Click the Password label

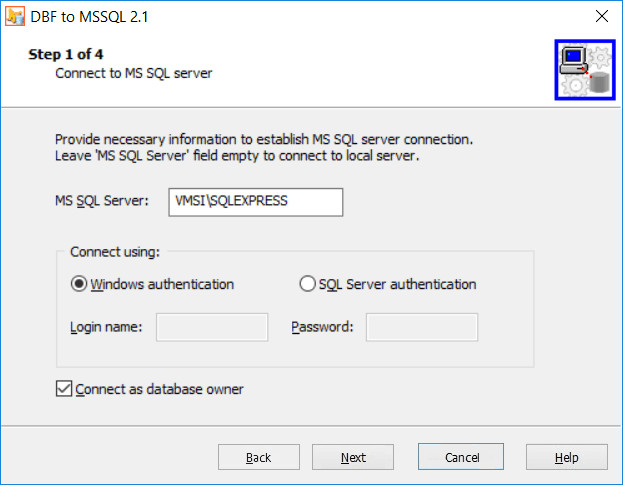(x=322, y=327)
